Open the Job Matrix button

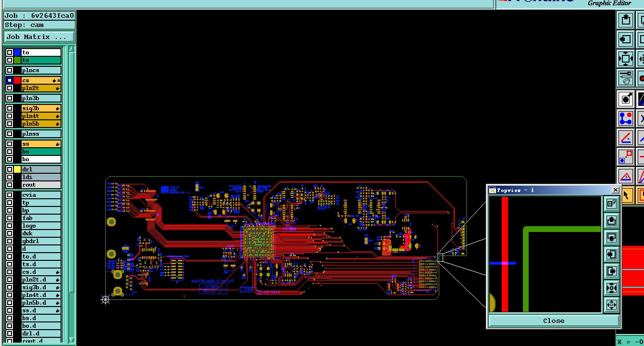[39, 37]
